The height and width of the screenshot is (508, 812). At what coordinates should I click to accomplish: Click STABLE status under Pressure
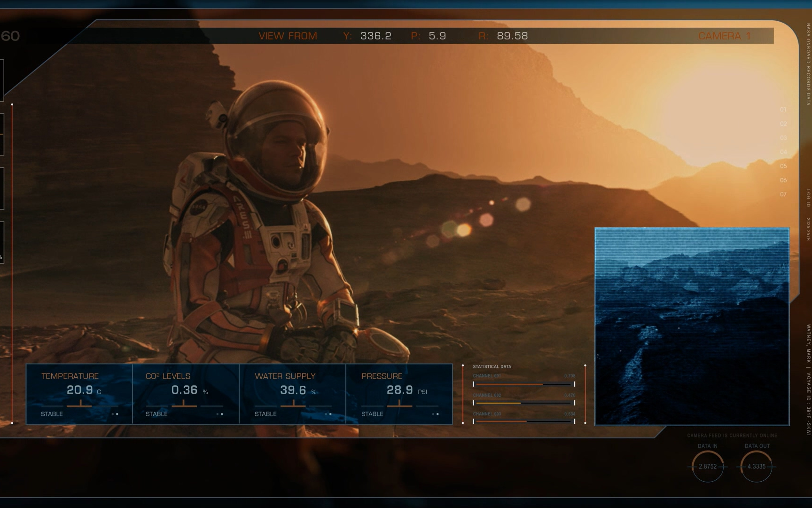(x=372, y=414)
